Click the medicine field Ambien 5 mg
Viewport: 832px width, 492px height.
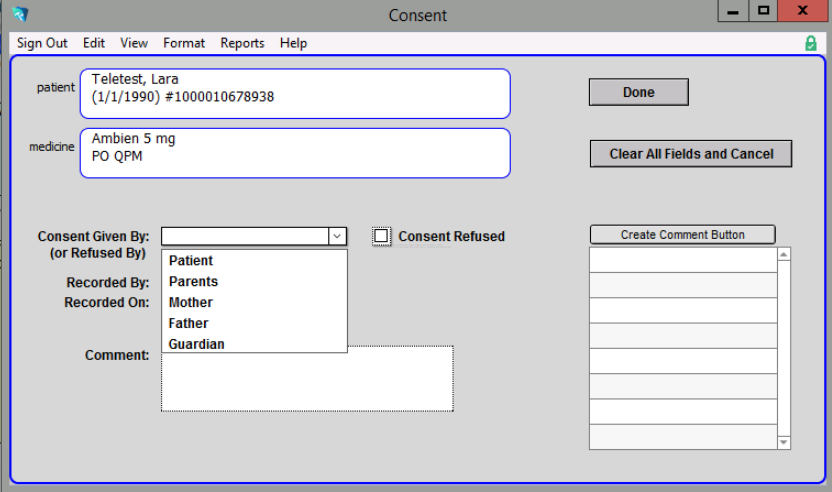[x=295, y=153]
